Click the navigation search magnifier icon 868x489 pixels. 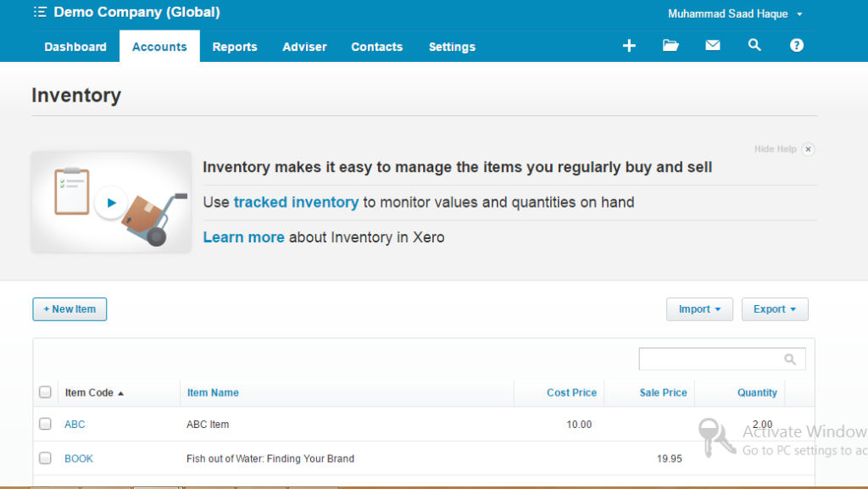click(754, 45)
